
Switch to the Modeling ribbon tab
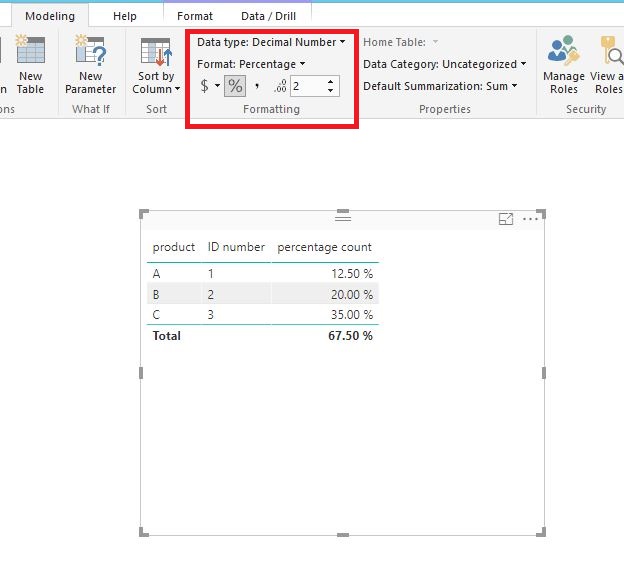(x=50, y=16)
